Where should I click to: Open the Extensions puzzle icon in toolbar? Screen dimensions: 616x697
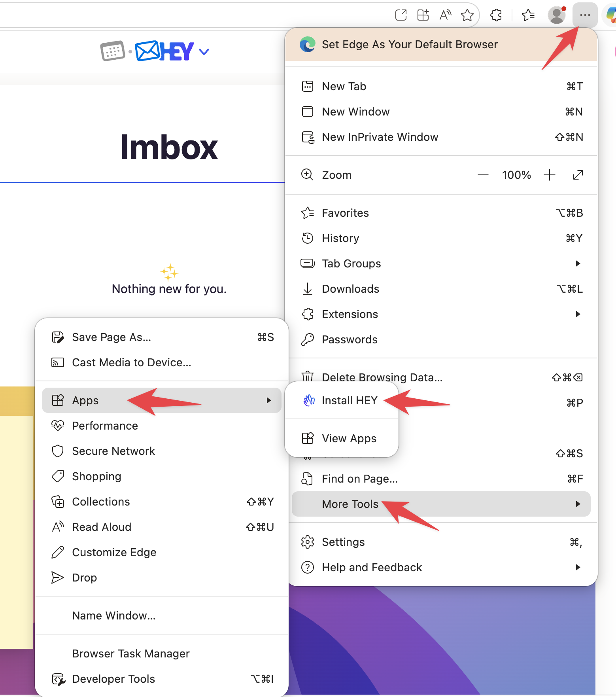click(x=496, y=15)
